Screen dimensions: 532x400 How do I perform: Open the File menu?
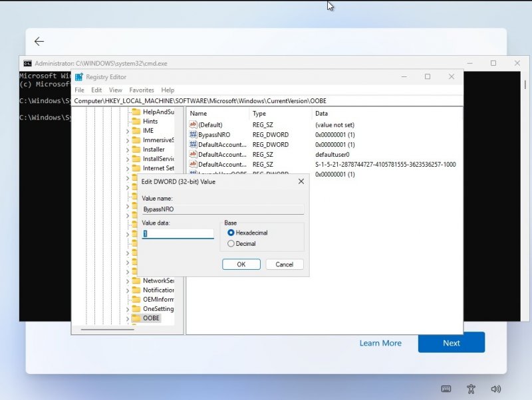click(79, 90)
